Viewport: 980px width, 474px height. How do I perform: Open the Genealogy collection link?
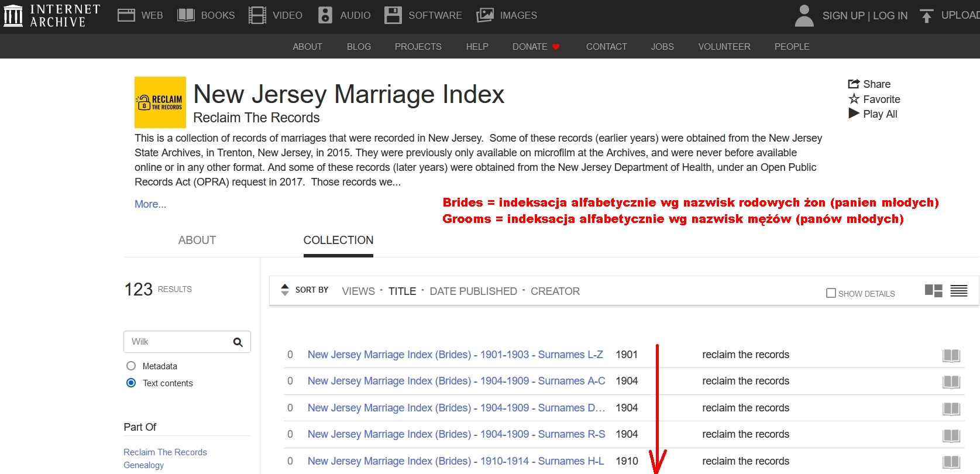click(x=143, y=465)
